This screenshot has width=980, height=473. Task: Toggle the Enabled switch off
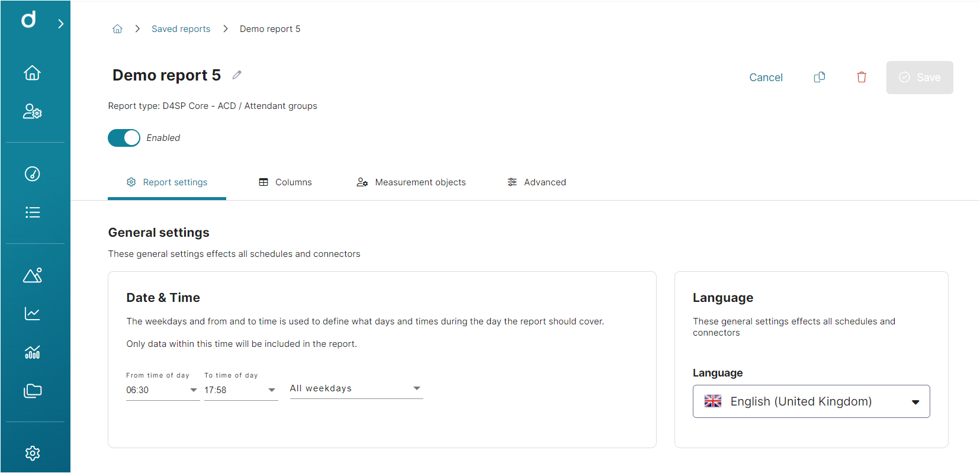(x=124, y=138)
